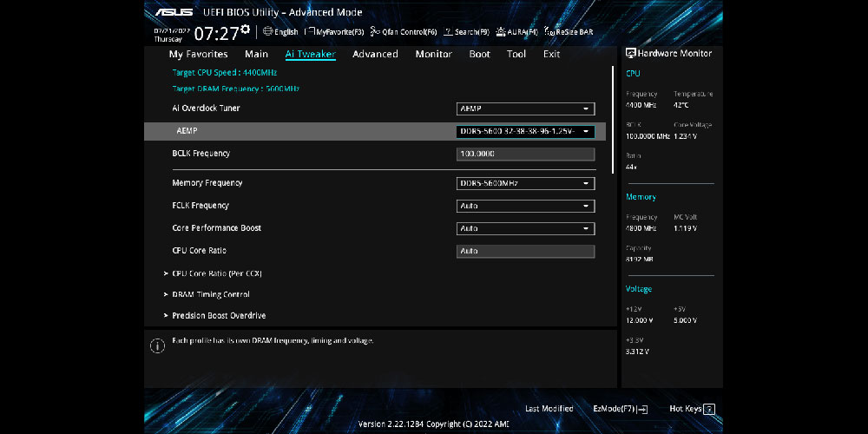Screen dimensions: 868x434
Task: Open the AEMP profile dropdown
Action: click(x=525, y=132)
